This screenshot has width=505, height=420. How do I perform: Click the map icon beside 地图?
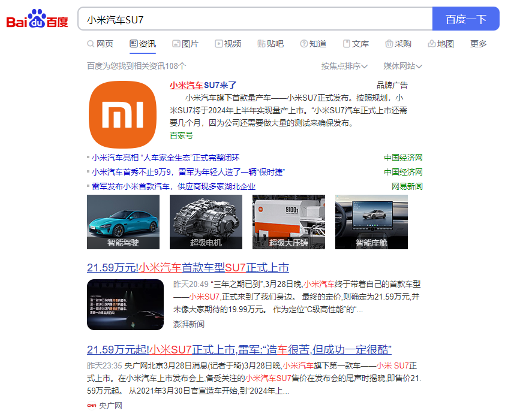coord(432,44)
